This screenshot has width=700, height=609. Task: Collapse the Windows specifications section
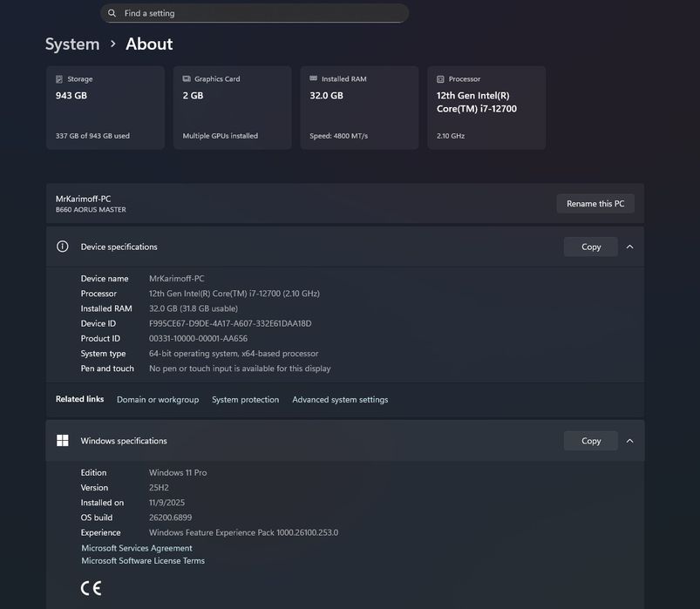pyautogui.click(x=629, y=441)
